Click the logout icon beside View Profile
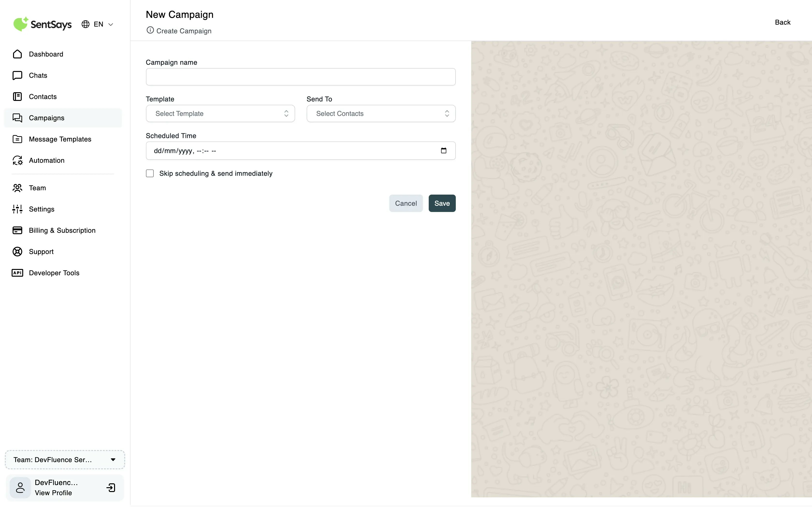This screenshot has width=812, height=507. [111, 487]
